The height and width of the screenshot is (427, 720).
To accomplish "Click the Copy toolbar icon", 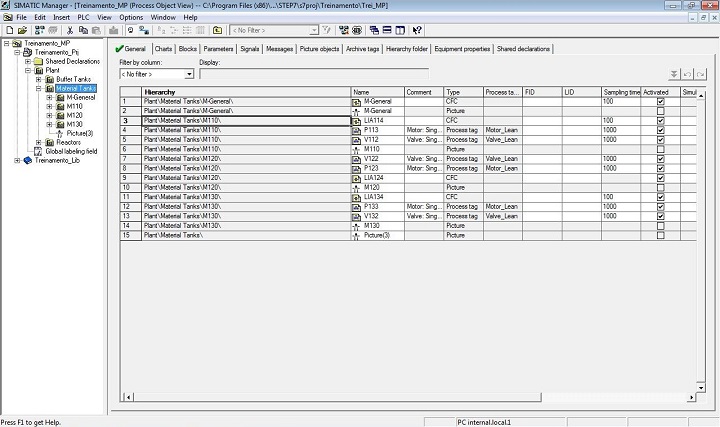I will 83,30.
